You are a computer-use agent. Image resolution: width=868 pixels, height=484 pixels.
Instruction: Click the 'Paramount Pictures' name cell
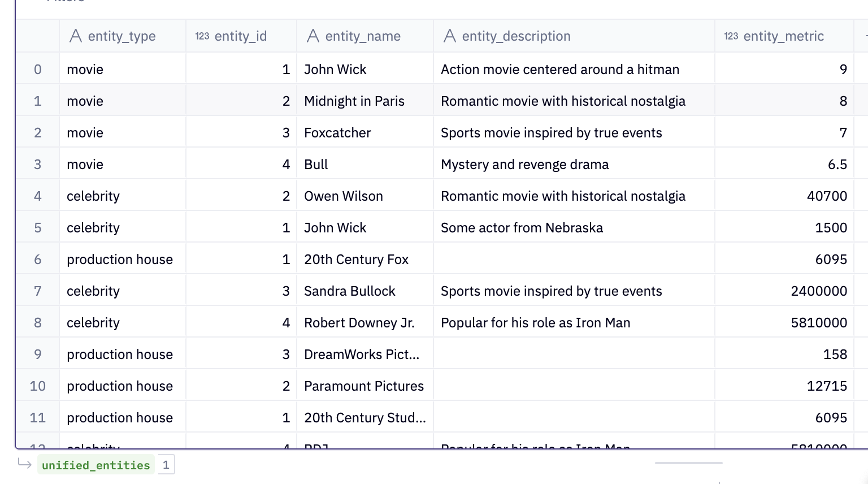365,386
